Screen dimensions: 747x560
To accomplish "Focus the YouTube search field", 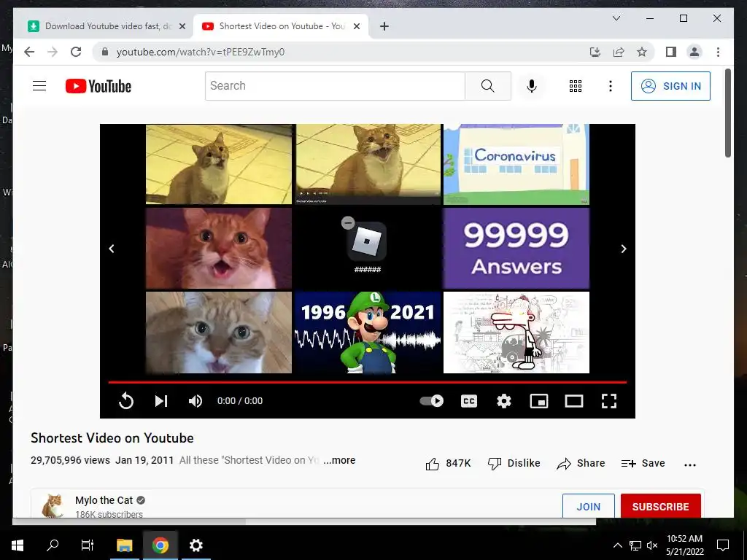I will coord(335,86).
